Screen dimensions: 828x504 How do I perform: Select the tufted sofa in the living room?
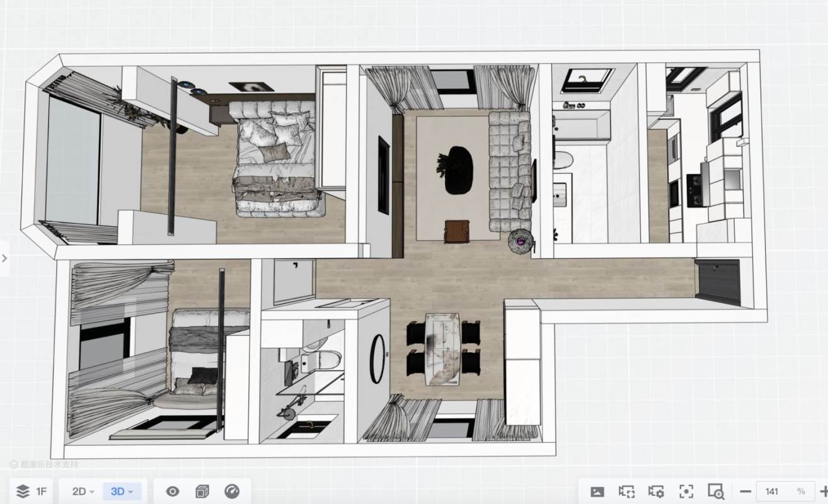(509, 171)
